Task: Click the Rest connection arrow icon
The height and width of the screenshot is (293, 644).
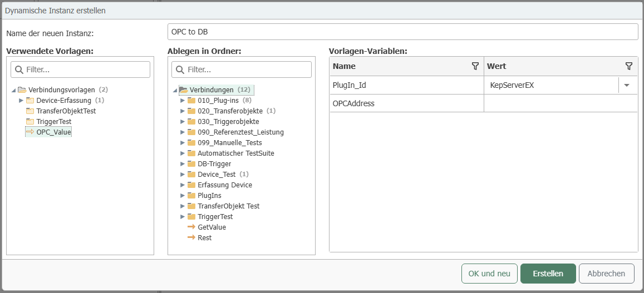Action: point(191,237)
